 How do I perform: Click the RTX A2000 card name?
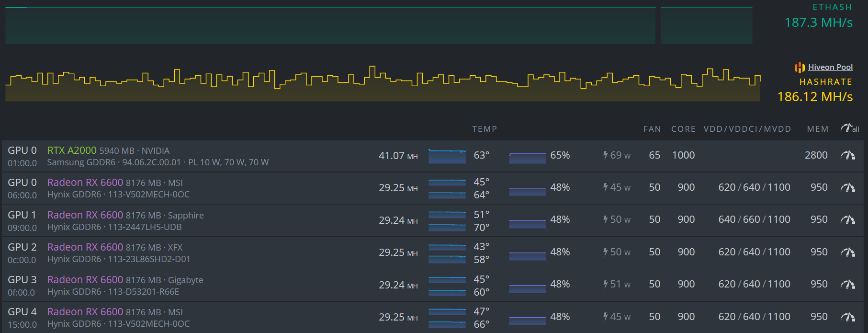tap(72, 150)
